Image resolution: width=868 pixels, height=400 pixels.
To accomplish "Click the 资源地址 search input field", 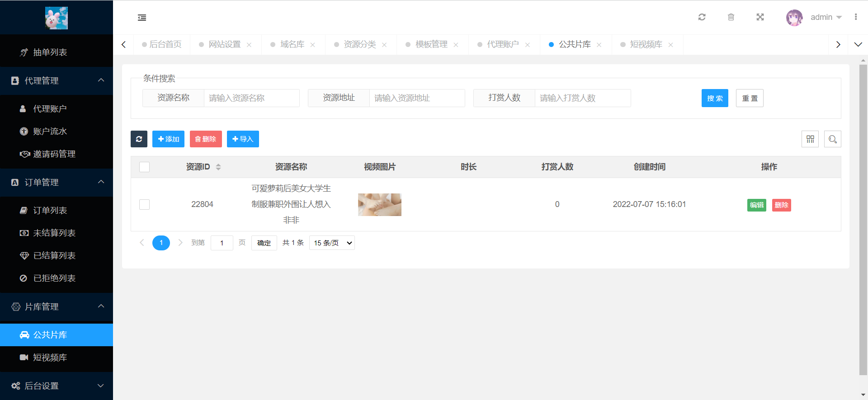I will coord(417,98).
